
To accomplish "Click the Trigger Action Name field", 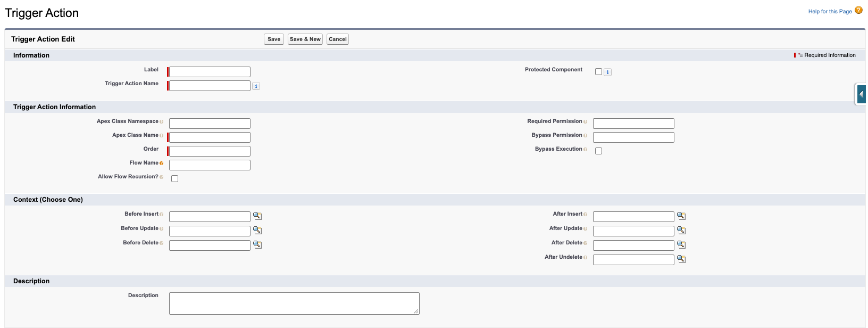I will click(210, 86).
